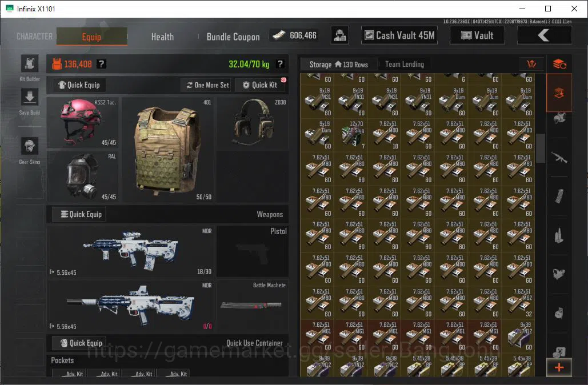
Task: Click the storage sort icon above item grid
Action: pyautogui.click(x=531, y=64)
